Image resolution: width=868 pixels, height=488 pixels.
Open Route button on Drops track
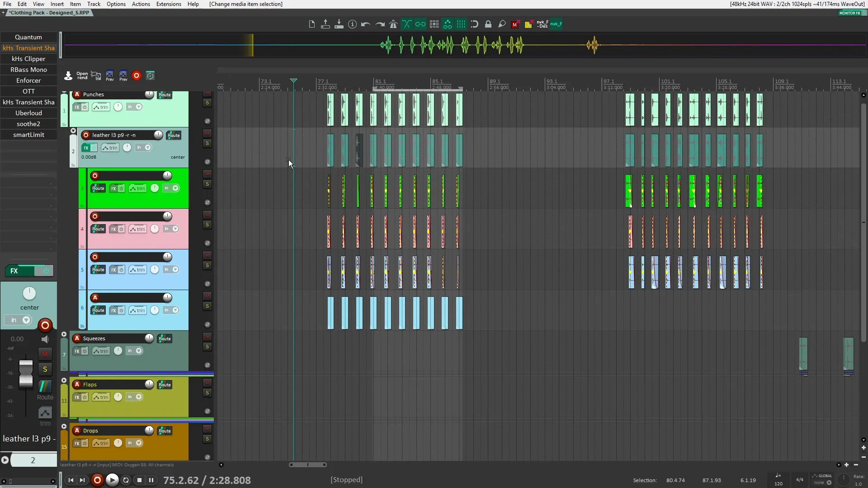click(x=165, y=431)
